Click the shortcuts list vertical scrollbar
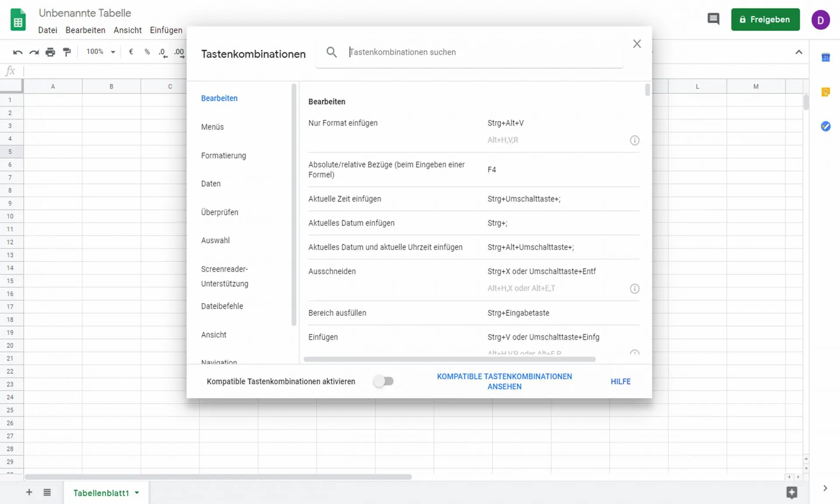 pos(647,89)
